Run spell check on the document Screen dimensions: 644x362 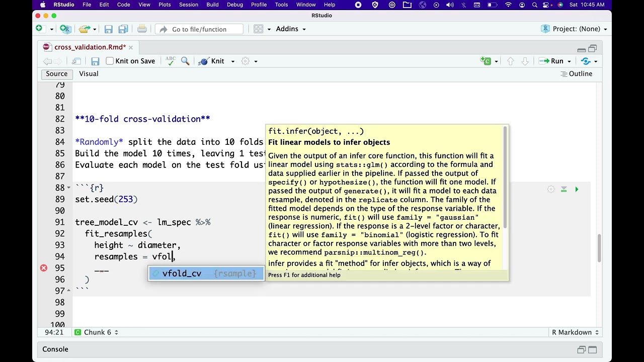click(x=171, y=61)
